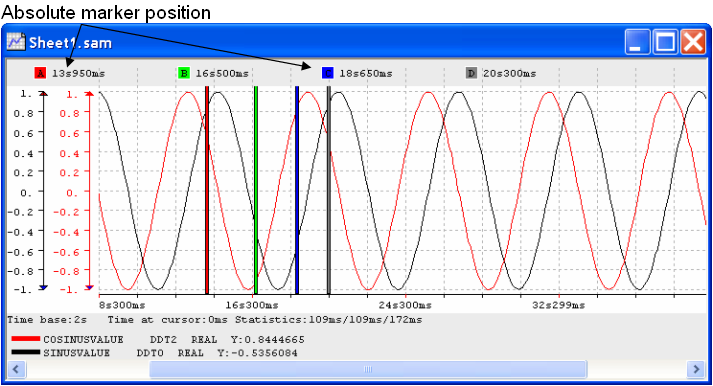713x386 pixels.
Task: Click marker B time 16s500ms
Action: click(222, 73)
